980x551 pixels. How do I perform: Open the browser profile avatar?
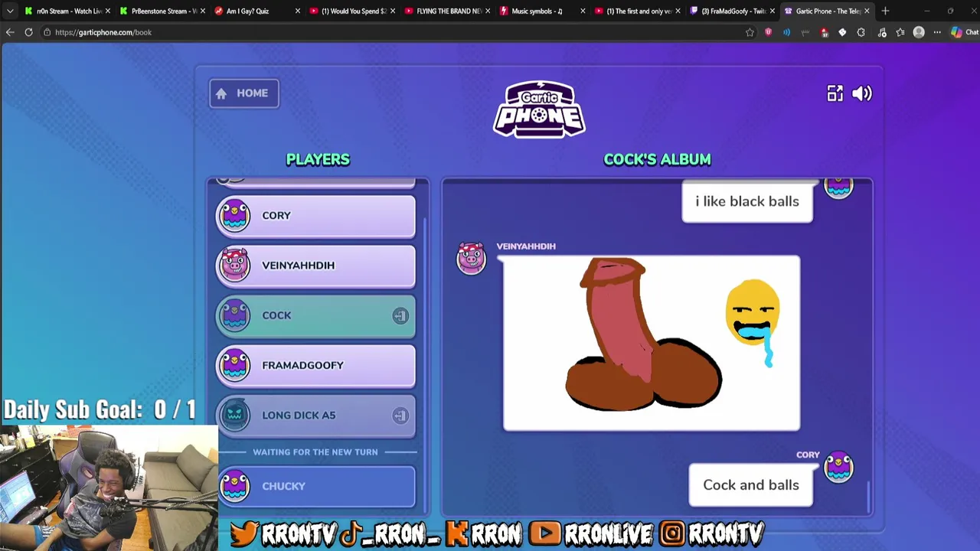click(x=919, y=32)
